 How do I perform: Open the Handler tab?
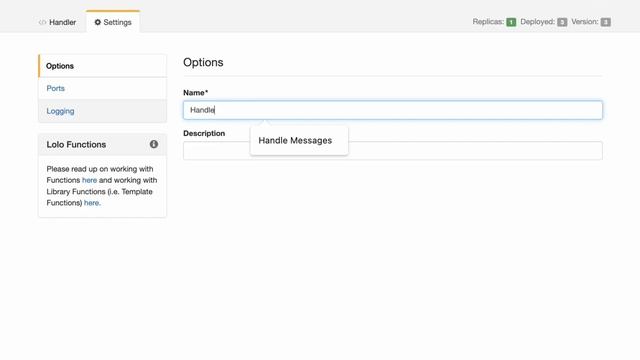(58, 22)
